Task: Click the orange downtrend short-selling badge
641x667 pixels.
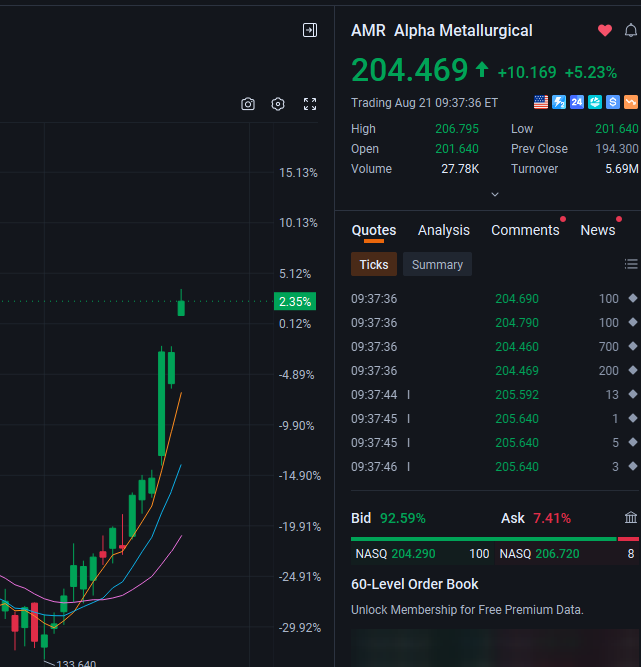Action: (x=631, y=102)
